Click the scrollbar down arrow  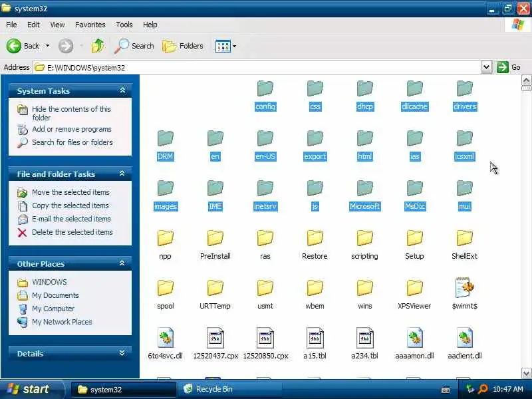tap(526, 373)
